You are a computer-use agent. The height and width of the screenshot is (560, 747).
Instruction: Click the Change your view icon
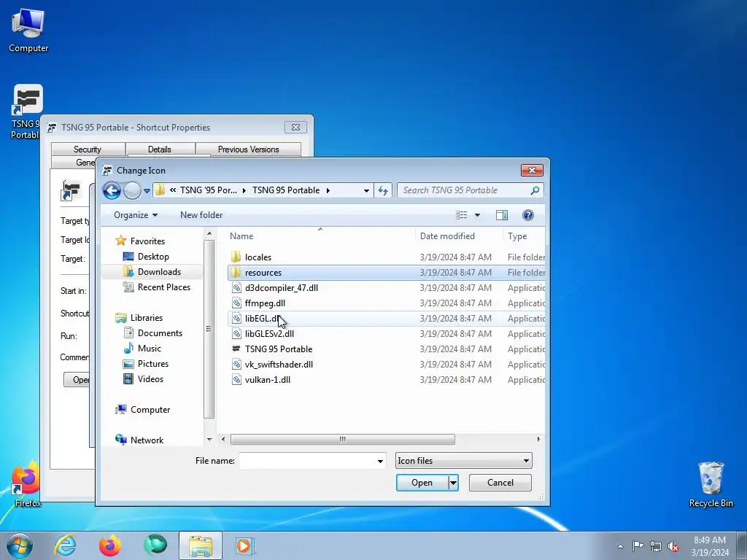(x=462, y=215)
